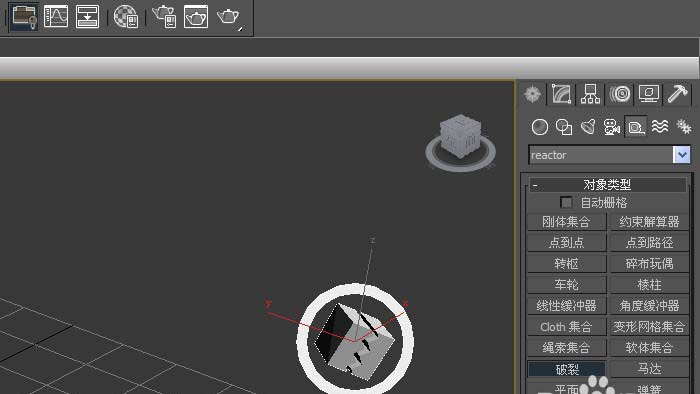Viewport: 700px width, 394px height.
Task: Switch to the Create command panel tab
Action: (x=533, y=94)
